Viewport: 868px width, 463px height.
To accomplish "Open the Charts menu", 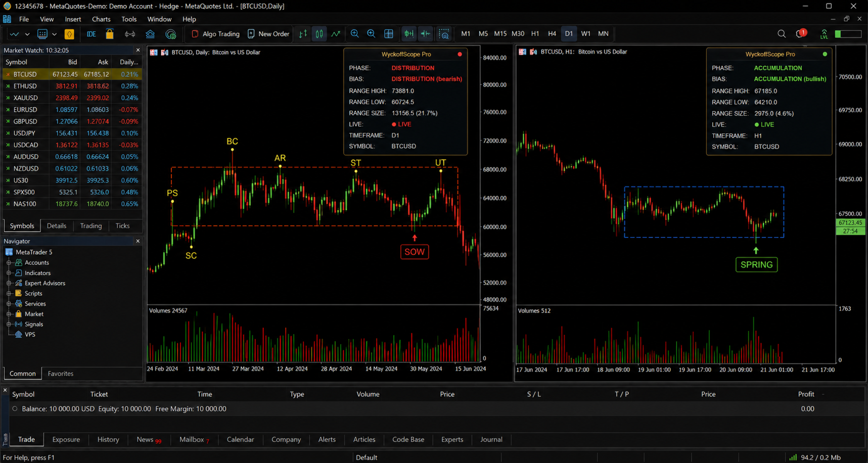I will click(x=101, y=19).
